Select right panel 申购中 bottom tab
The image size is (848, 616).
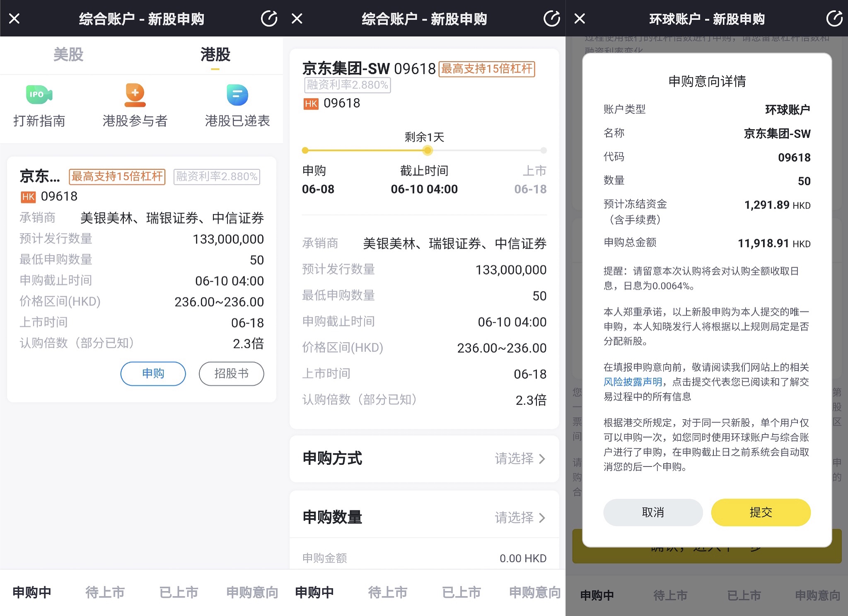click(597, 595)
